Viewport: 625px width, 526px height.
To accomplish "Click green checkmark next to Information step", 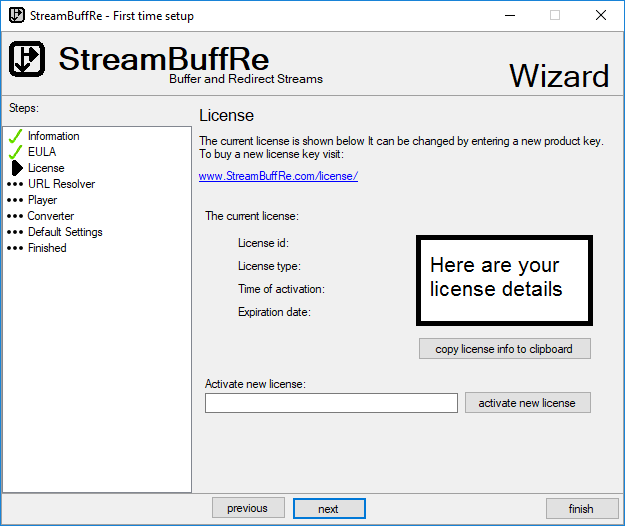I will 15,136.
